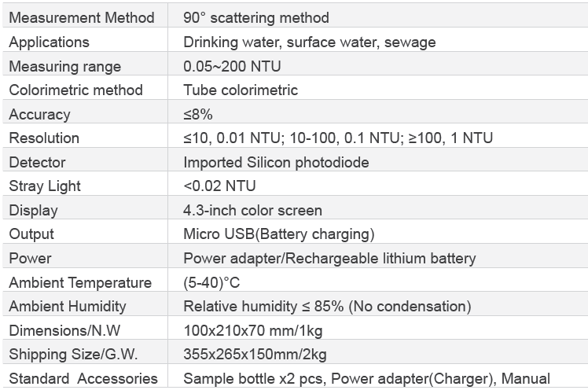
Task: Click the "Applications" row label
Action: [50, 42]
